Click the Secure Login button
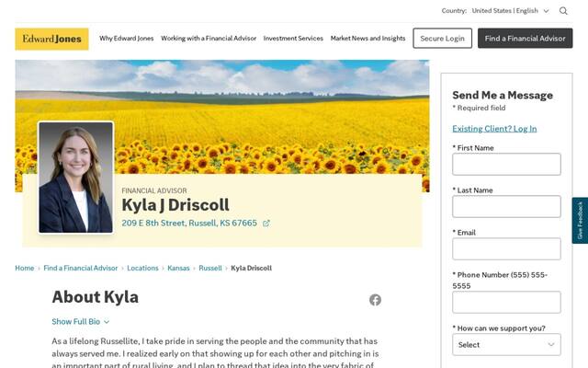Screen dimensions: 588x368 (443, 39)
